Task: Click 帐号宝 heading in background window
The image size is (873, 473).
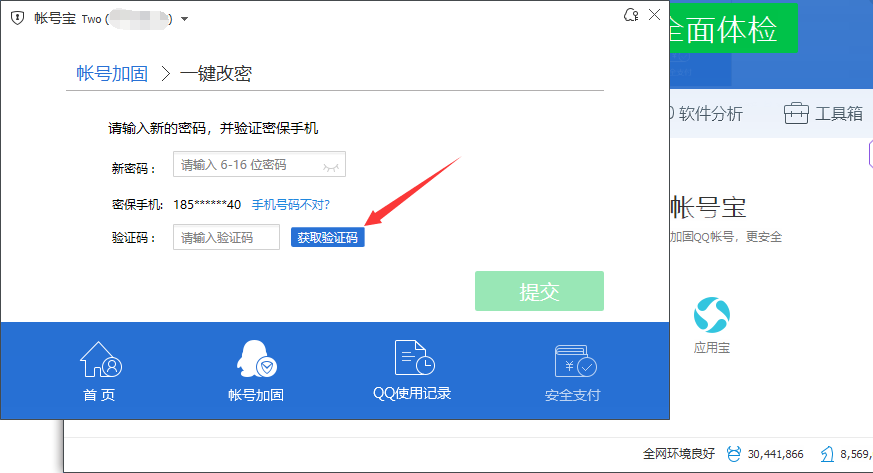Action: click(708, 208)
